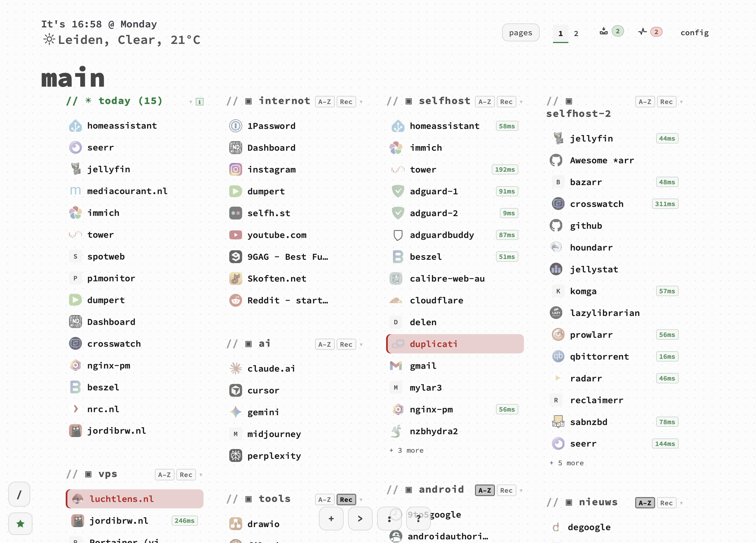Click the today section info badge
Viewport: 756px width, 543px height.
pyautogui.click(x=199, y=102)
